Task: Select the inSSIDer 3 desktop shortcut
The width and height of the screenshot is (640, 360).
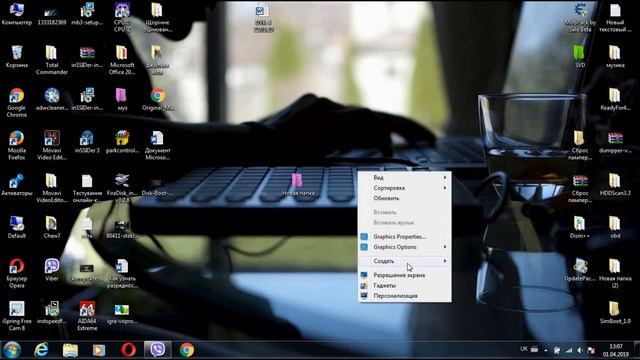Action: click(x=87, y=142)
